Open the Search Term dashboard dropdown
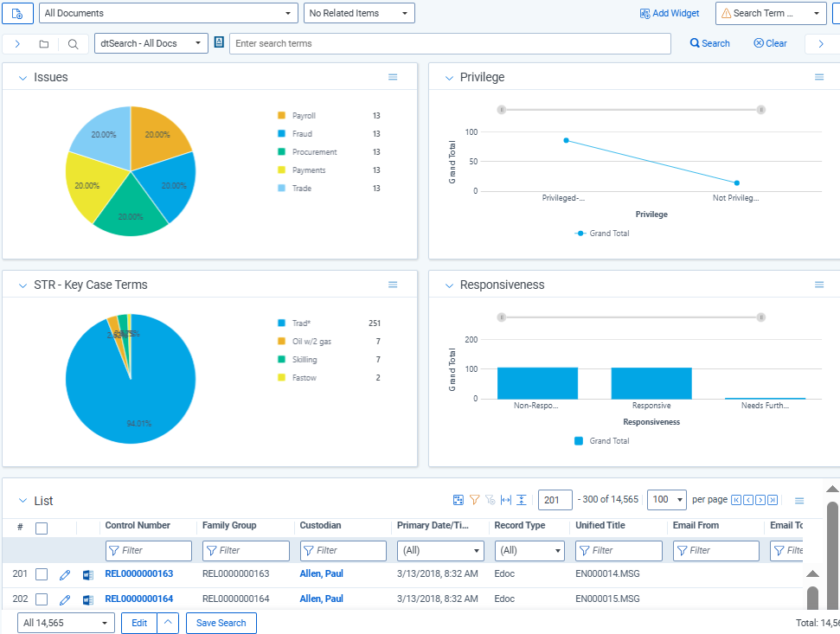 coord(770,13)
